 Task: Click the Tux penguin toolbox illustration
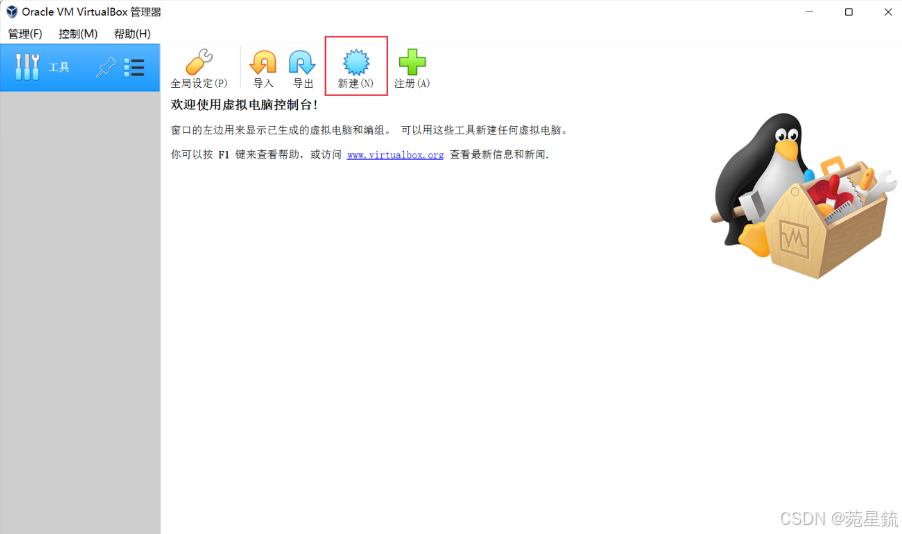[804, 196]
